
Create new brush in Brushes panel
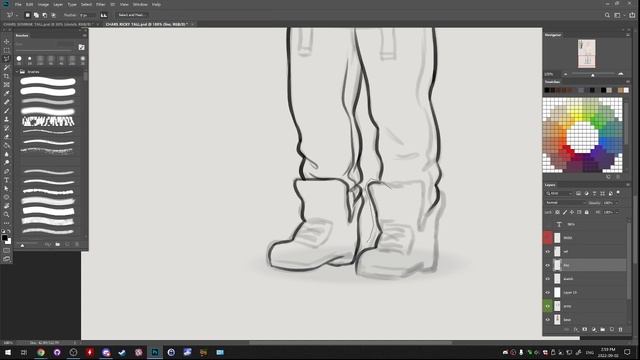pyautogui.click(x=67, y=244)
